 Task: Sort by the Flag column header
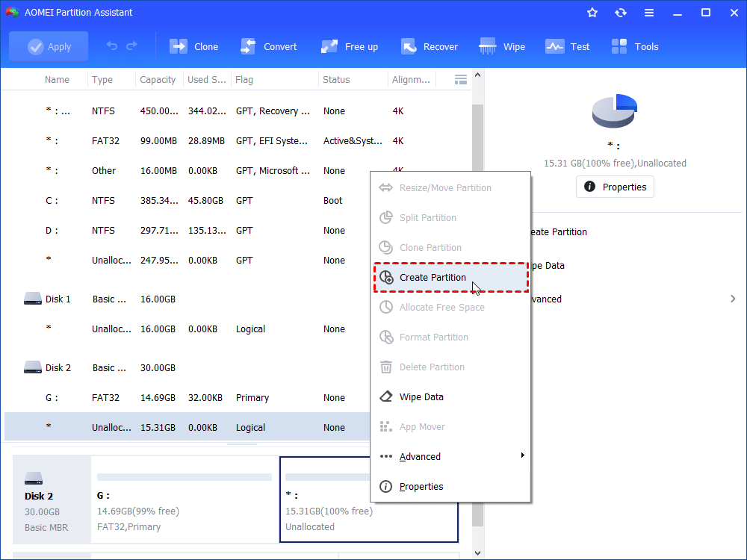click(x=244, y=80)
